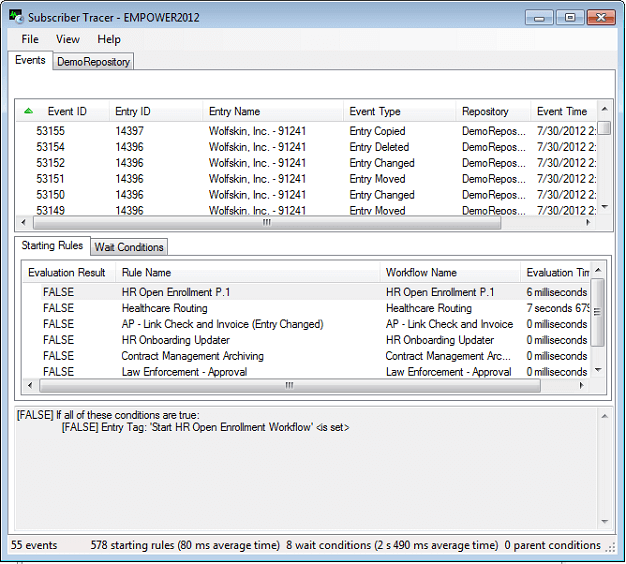Click the Entry Deleted event type cell
The image size is (626, 564).
click(379, 147)
